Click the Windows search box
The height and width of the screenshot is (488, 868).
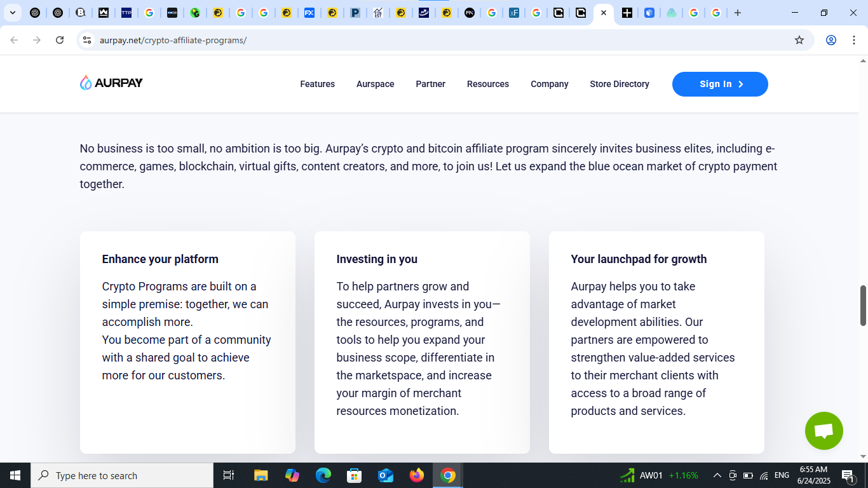pos(122,475)
